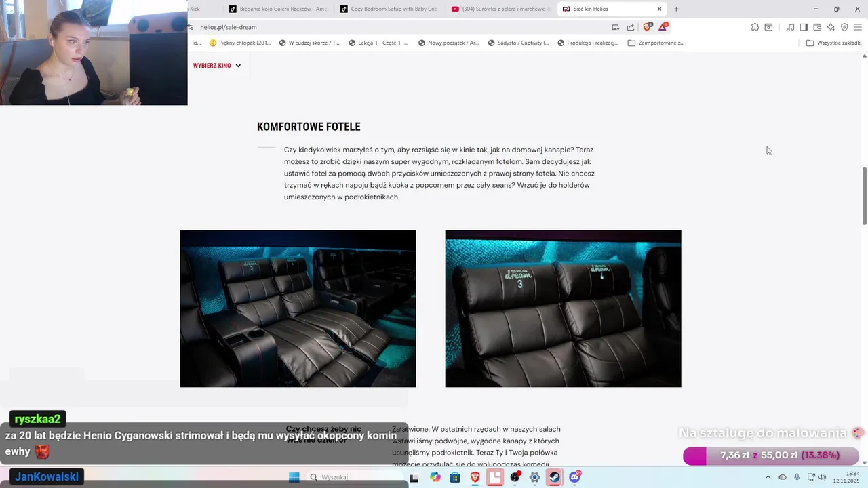Open Discord from the taskbar
The height and width of the screenshot is (488, 868).
pos(575,477)
